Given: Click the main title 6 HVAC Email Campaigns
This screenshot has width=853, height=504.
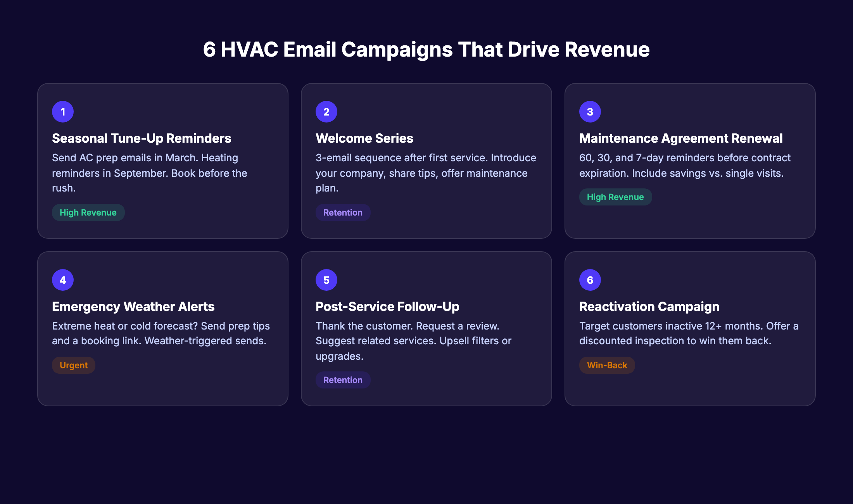Looking at the screenshot, I should (427, 49).
